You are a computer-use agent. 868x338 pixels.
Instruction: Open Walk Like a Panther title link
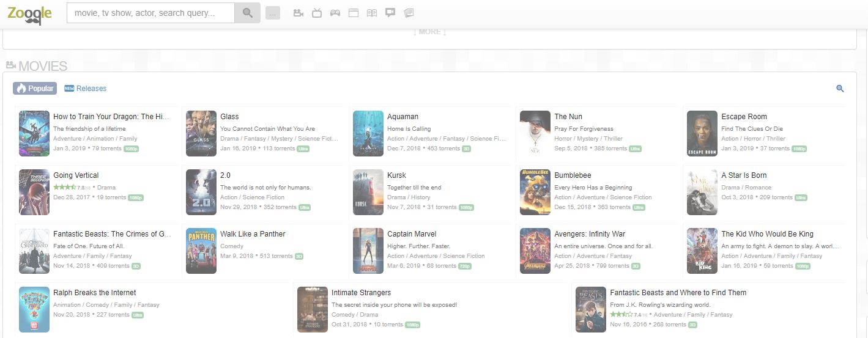(x=253, y=234)
